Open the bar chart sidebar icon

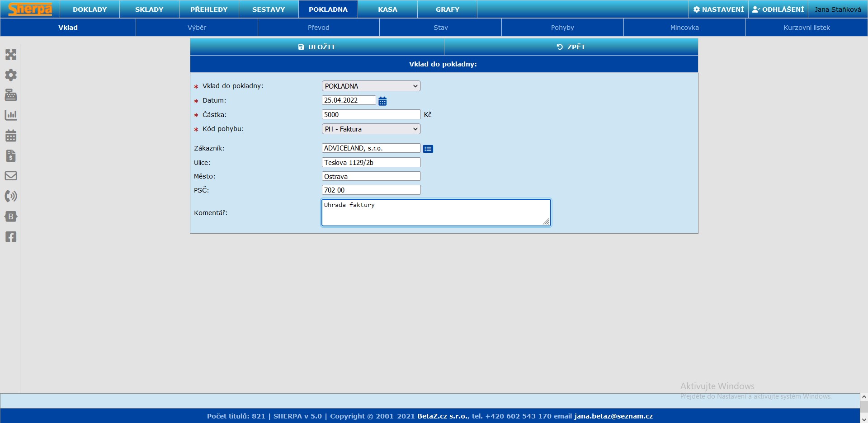coord(11,115)
